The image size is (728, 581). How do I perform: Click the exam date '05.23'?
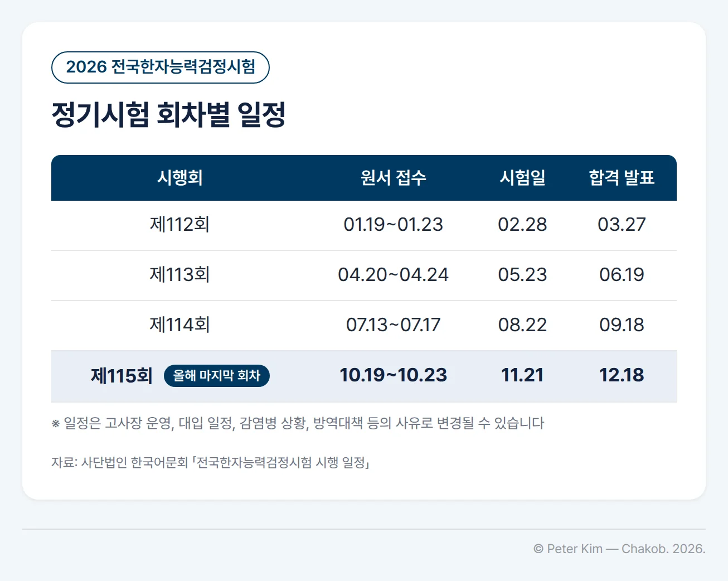click(522, 275)
